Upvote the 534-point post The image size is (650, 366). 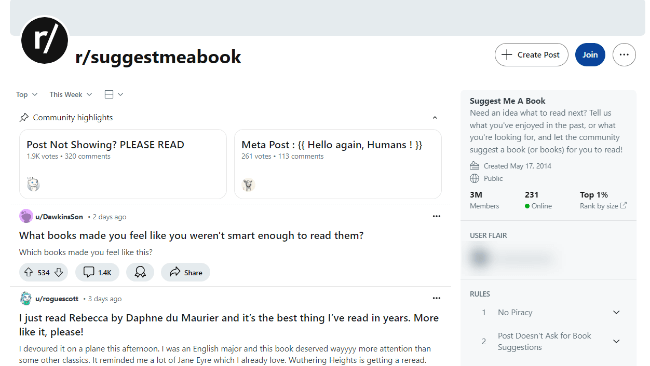(29, 272)
